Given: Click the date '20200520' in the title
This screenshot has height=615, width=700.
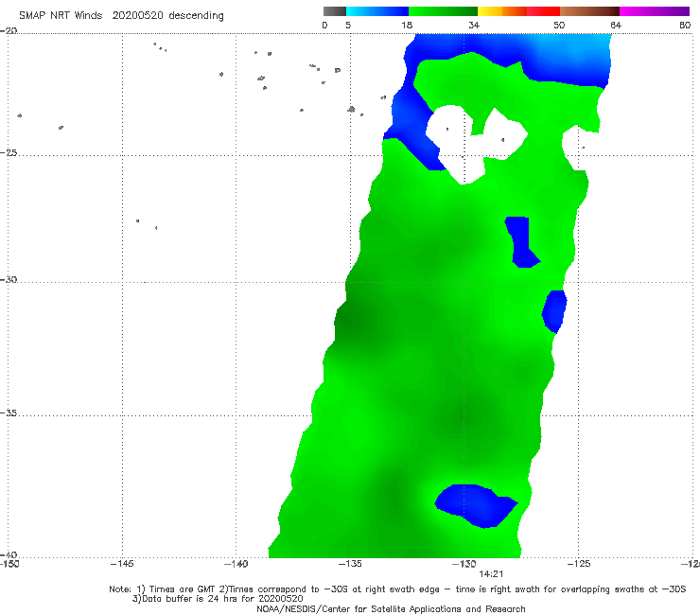Looking at the screenshot, I should point(137,16).
